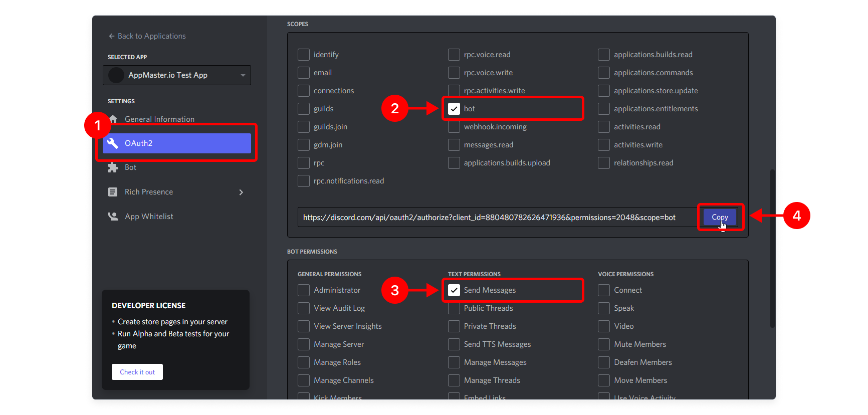Viewport: 868px width, 415px height.
Task: Enable the Administrator permission
Action: pos(304,290)
